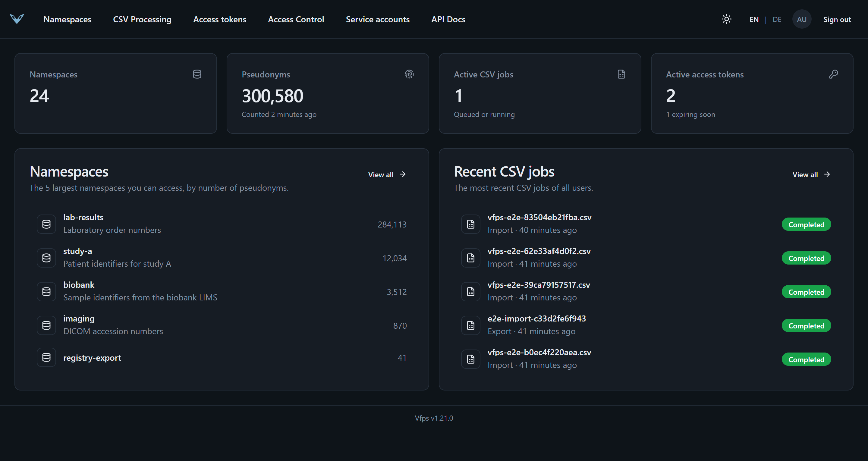Viewport: 868px width, 461px height.
Task: Open the AU user avatar
Action: click(x=802, y=19)
